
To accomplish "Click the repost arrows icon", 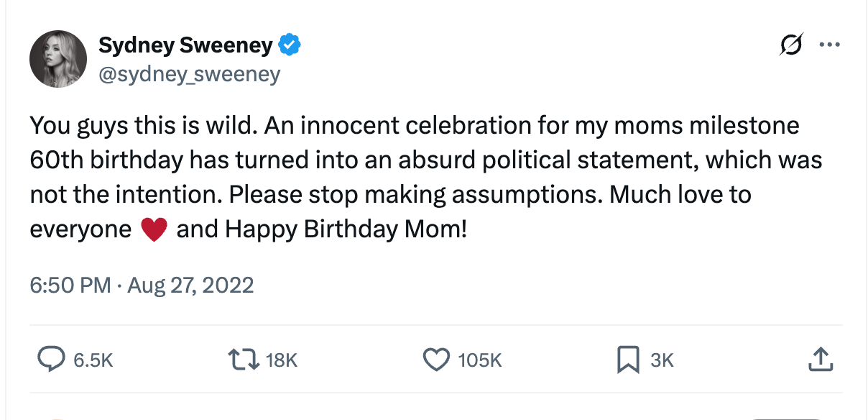I will pyautogui.click(x=241, y=360).
